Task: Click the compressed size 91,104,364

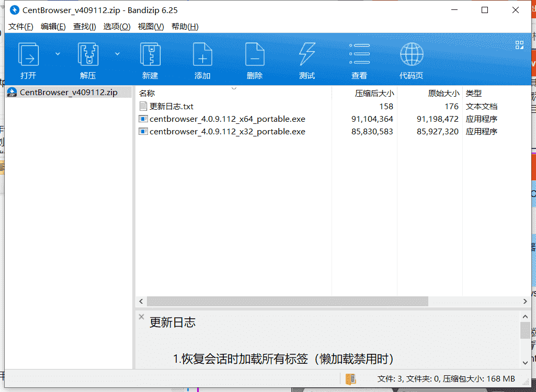Action: tap(372, 119)
